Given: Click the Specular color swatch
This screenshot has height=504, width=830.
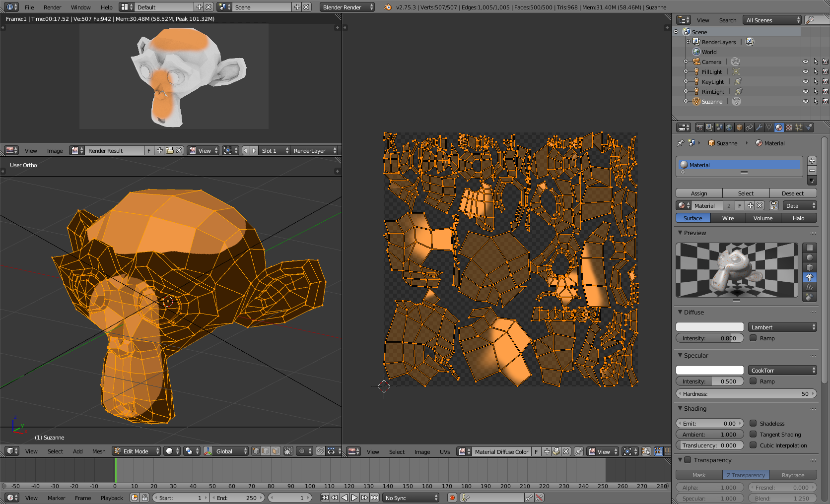Looking at the screenshot, I should click(x=709, y=370).
